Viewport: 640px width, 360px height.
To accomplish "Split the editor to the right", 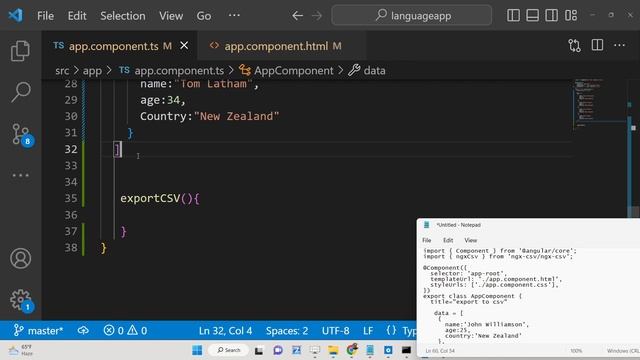I will 597,45.
